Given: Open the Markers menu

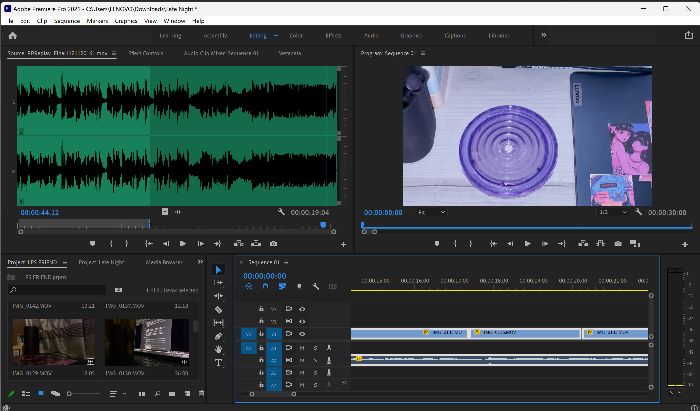Looking at the screenshot, I should tap(97, 21).
